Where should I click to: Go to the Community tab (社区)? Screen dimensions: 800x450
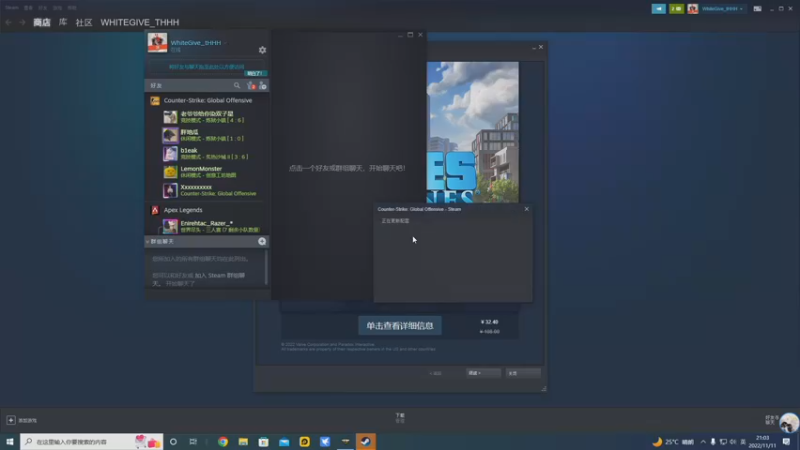[x=84, y=22]
